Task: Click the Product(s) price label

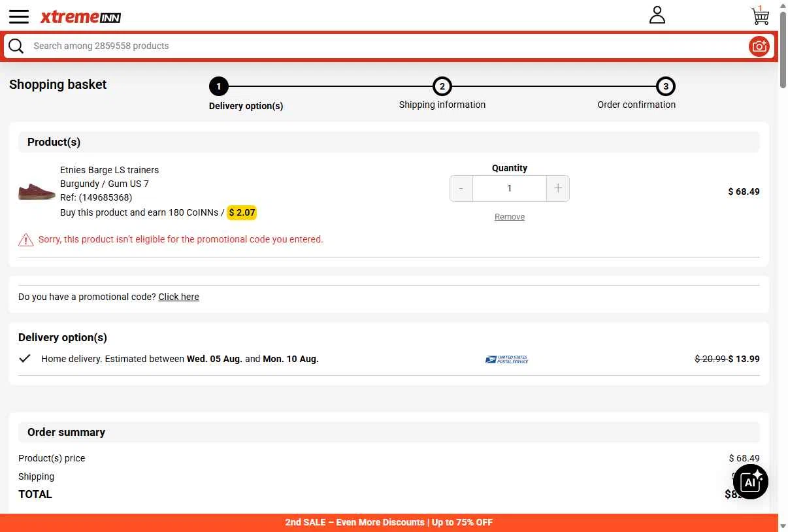Action: (x=52, y=458)
